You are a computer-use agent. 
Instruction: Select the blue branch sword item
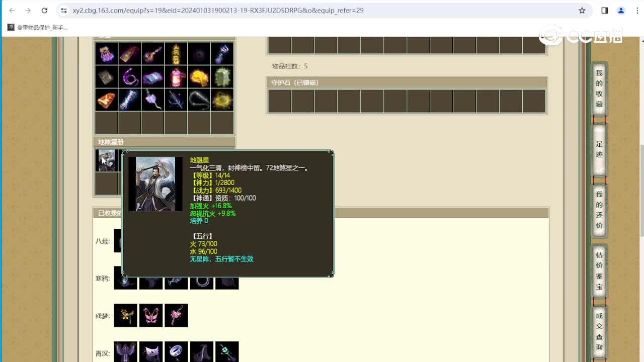pyautogui.click(x=176, y=100)
